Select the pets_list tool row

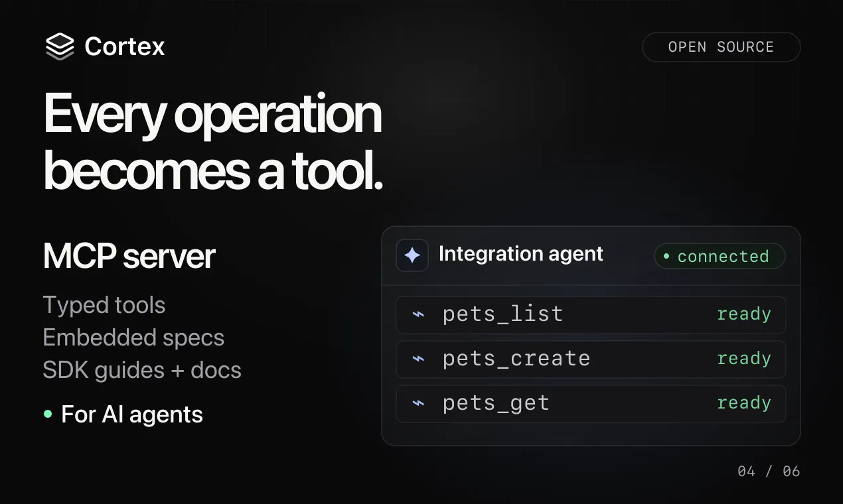pos(591,314)
